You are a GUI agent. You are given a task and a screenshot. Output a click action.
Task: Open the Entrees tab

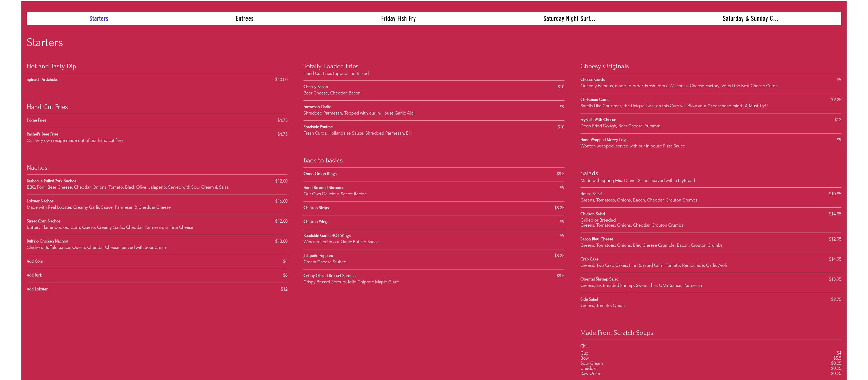(244, 18)
